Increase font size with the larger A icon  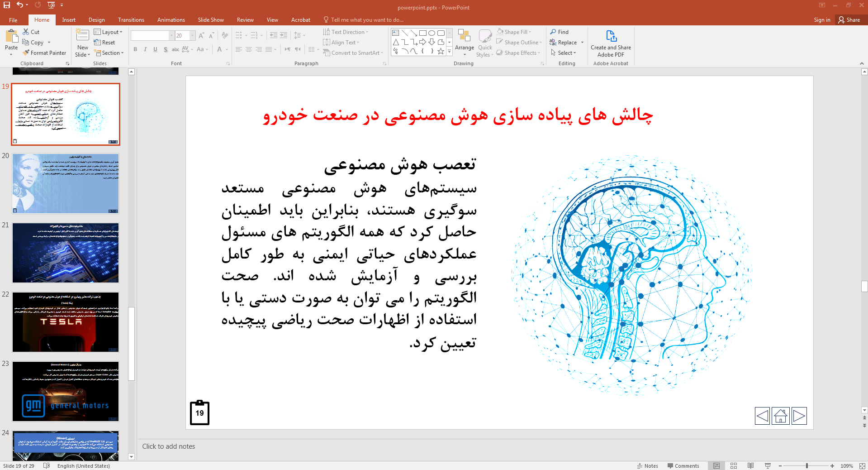(201, 36)
